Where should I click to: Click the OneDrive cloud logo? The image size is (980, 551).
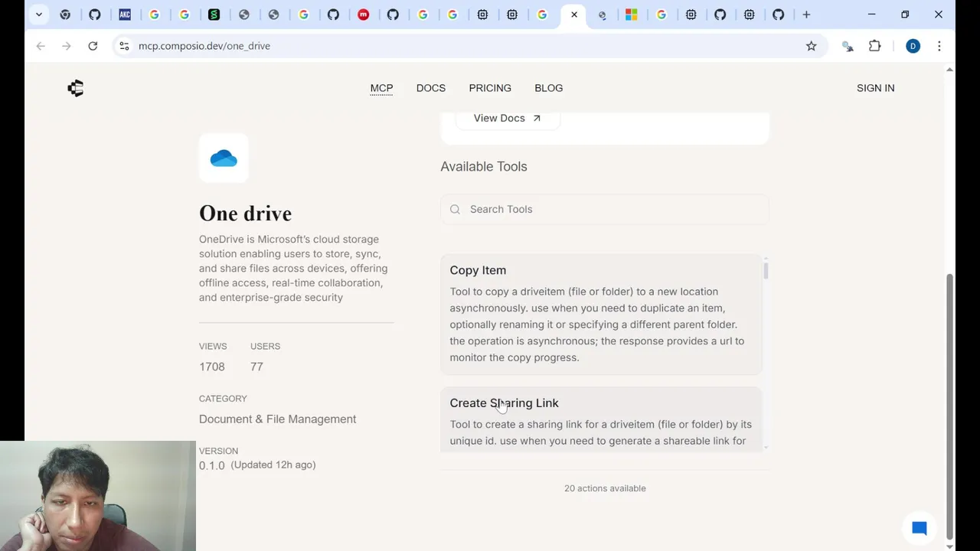[224, 158]
